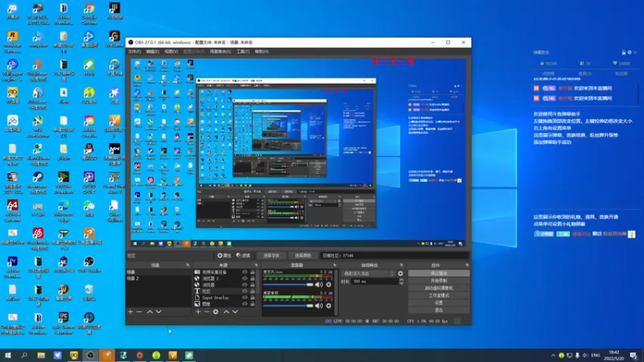The height and width of the screenshot is (362, 644).
Task: Remove the selected scene with minus icon
Action: pyautogui.click(x=139, y=312)
